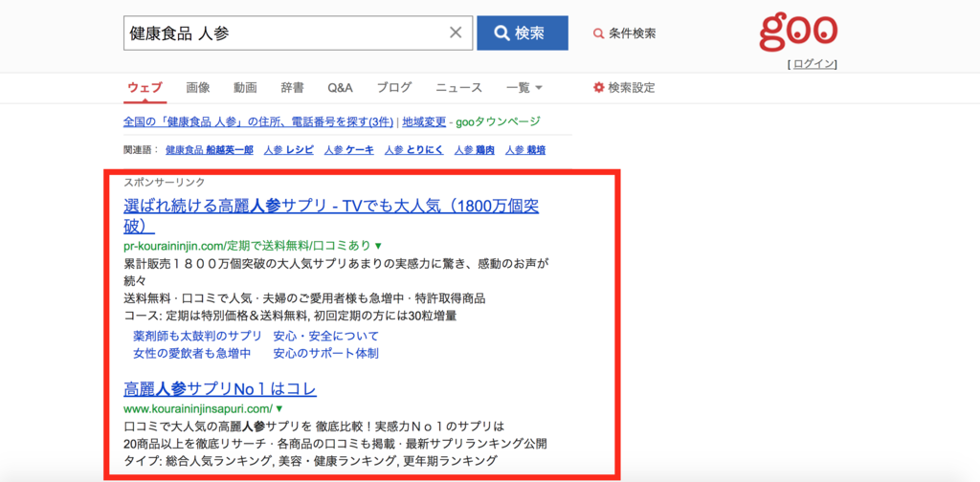
Task: Open related term 人参 レシピ
Action: pos(289,150)
